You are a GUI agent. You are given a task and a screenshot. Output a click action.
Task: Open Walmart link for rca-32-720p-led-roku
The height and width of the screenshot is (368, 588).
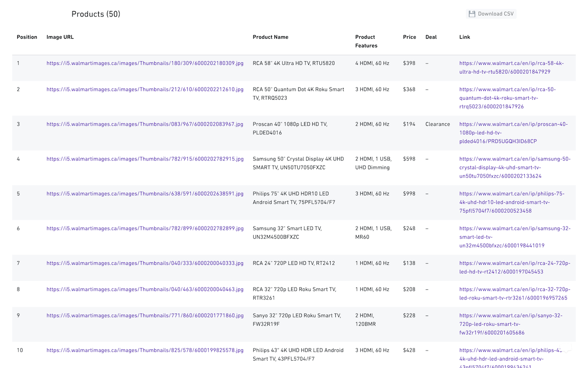point(514,293)
